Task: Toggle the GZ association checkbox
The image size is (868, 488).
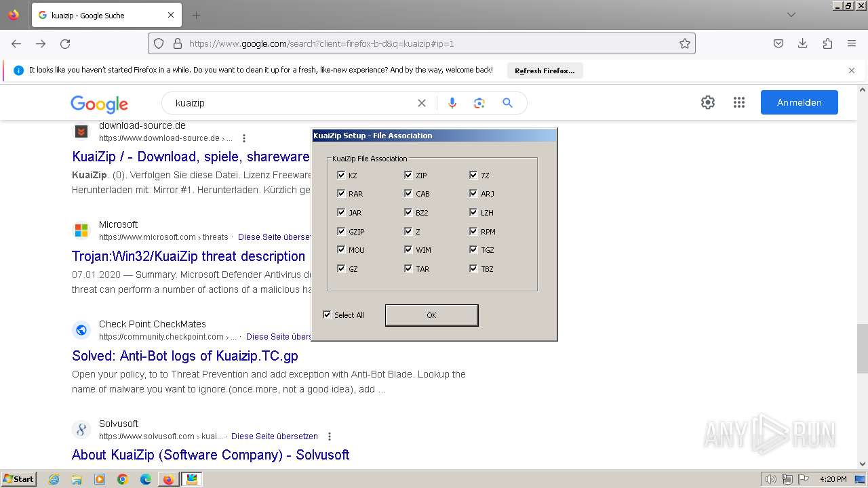Action: pyautogui.click(x=341, y=268)
